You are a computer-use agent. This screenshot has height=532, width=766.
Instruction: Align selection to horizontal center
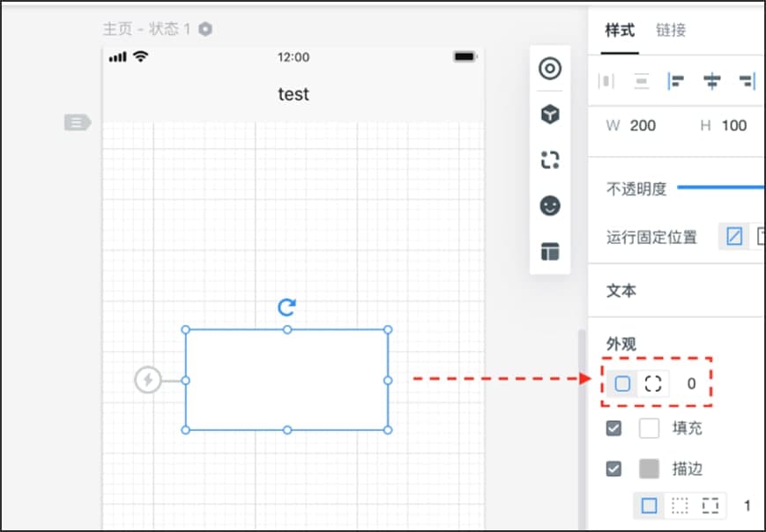point(711,80)
